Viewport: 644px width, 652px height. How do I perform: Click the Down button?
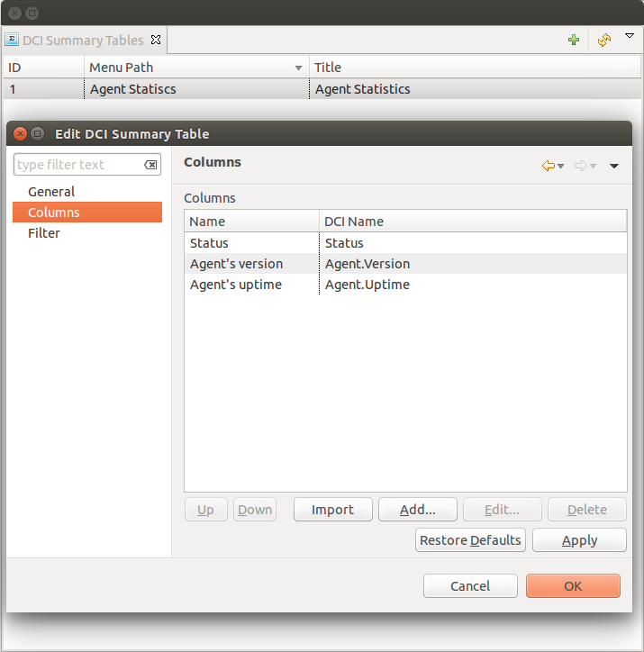pos(255,510)
